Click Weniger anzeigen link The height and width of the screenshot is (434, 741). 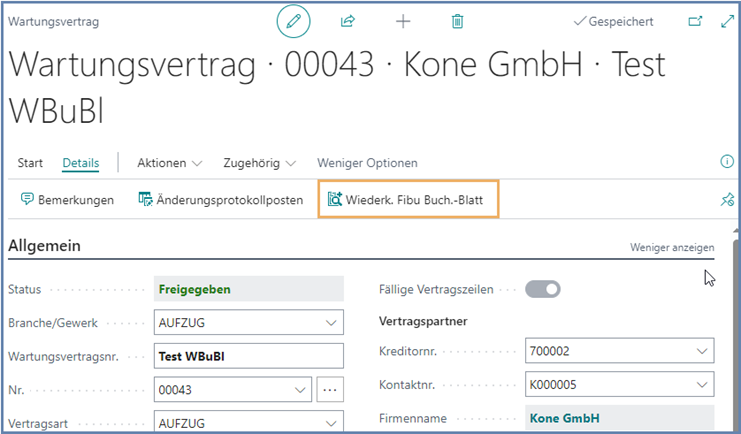click(x=671, y=247)
